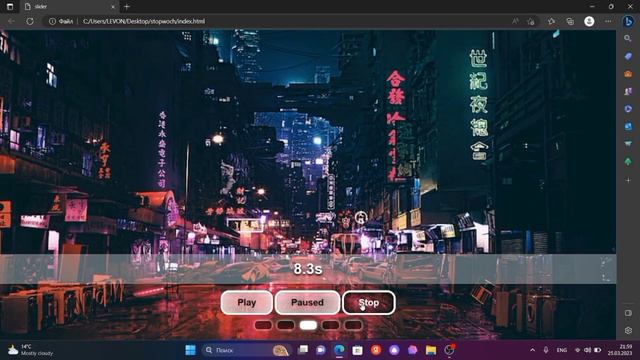Click the file info icon in address bar
The image size is (640, 360).
pos(52,21)
